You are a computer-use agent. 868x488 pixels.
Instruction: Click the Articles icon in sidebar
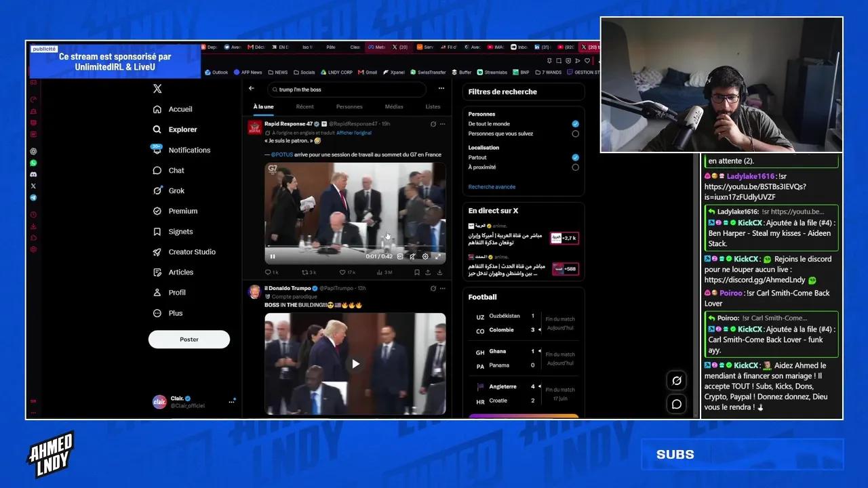tap(157, 272)
